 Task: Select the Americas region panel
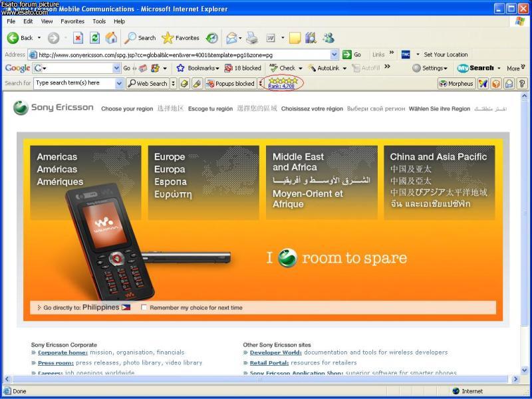click(86, 182)
